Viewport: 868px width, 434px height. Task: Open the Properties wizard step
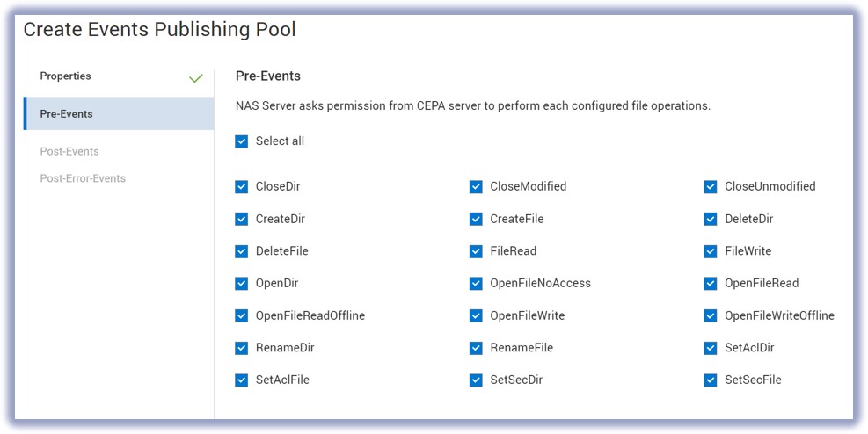[x=66, y=76]
